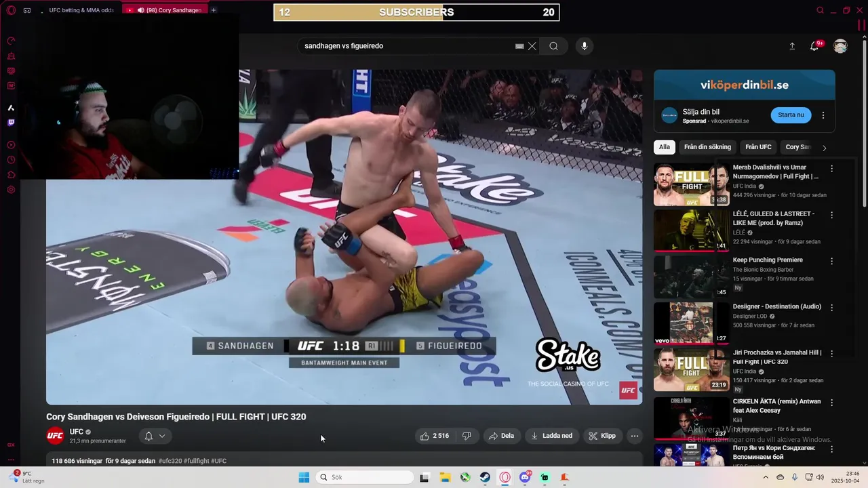Open Steam from the taskbar

point(485,477)
